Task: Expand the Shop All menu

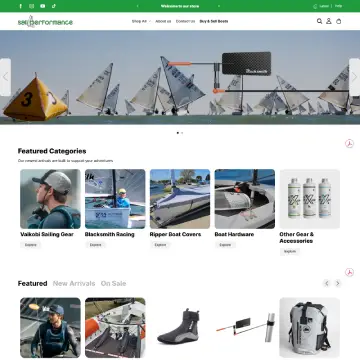Action: pyautogui.click(x=141, y=21)
